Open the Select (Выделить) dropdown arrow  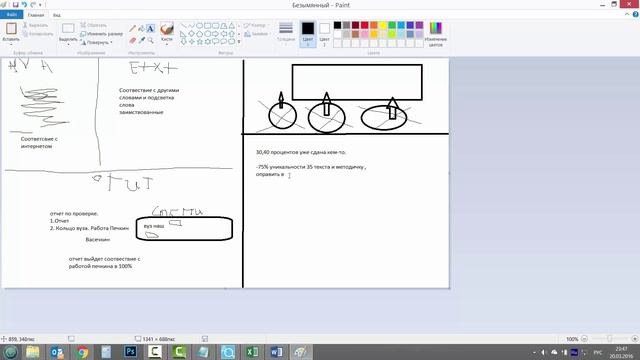click(x=68, y=44)
